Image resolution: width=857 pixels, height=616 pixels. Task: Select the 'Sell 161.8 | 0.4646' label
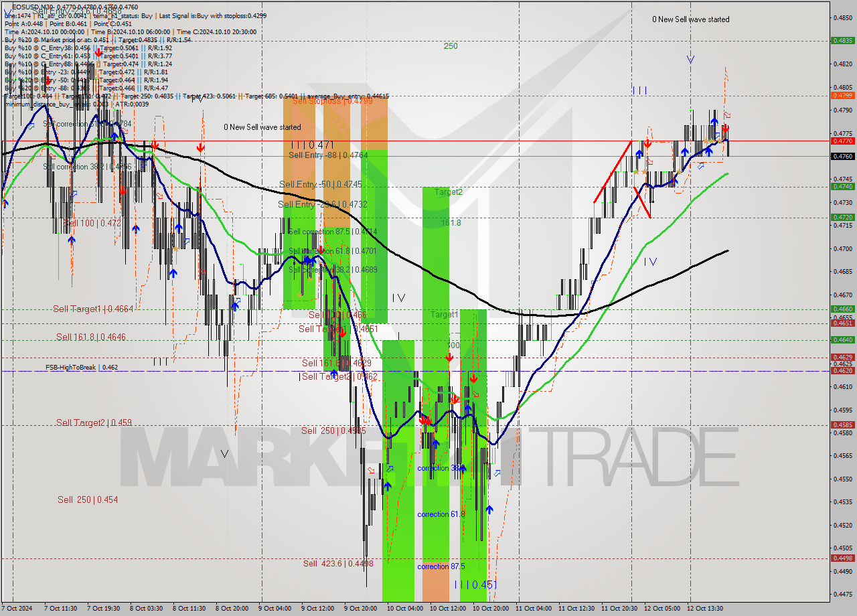[x=90, y=337]
